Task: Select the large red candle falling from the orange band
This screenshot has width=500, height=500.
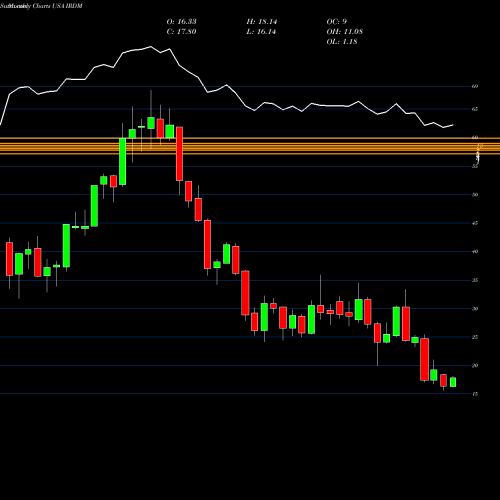Action: 179,154
